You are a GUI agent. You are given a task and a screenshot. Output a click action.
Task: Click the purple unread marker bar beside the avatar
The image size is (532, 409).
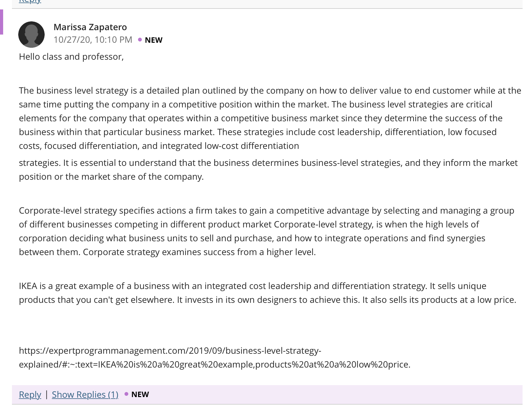pos(2,22)
